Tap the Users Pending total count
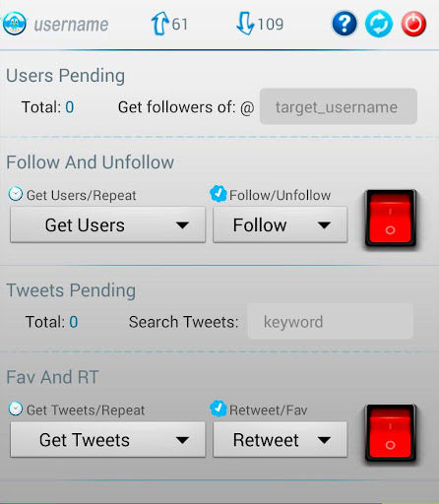 [70, 107]
